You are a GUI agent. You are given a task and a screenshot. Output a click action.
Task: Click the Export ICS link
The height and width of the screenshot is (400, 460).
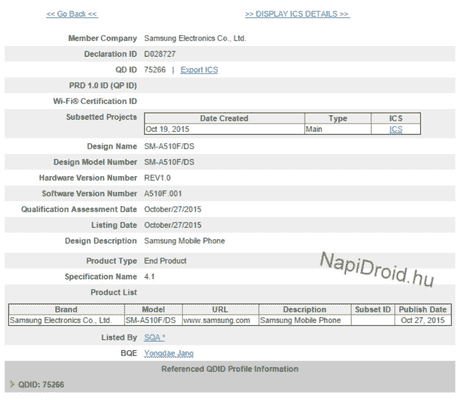point(199,70)
